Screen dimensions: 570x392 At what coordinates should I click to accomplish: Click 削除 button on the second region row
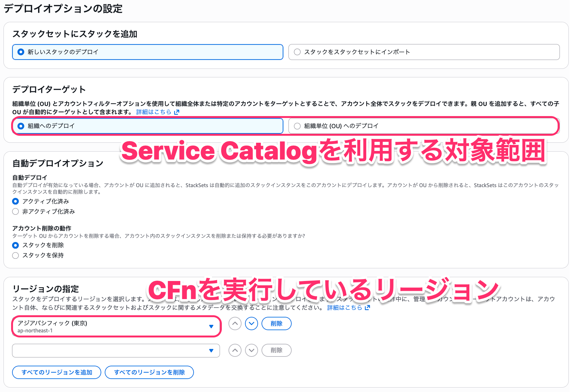point(276,350)
